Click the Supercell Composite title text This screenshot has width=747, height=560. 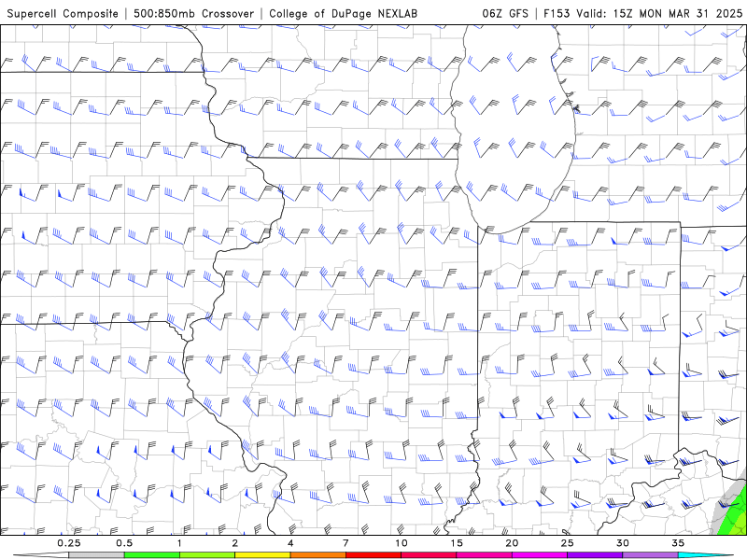tap(63, 13)
